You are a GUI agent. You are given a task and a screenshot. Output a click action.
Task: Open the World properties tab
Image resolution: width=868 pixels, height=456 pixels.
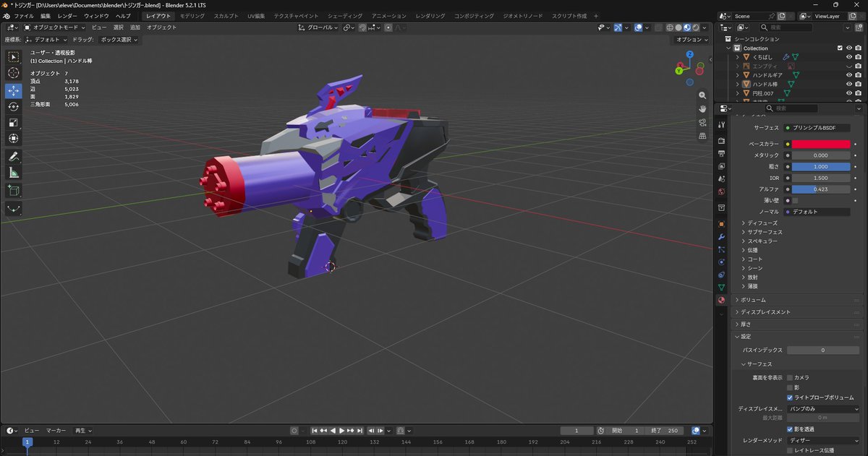point(721,192)
